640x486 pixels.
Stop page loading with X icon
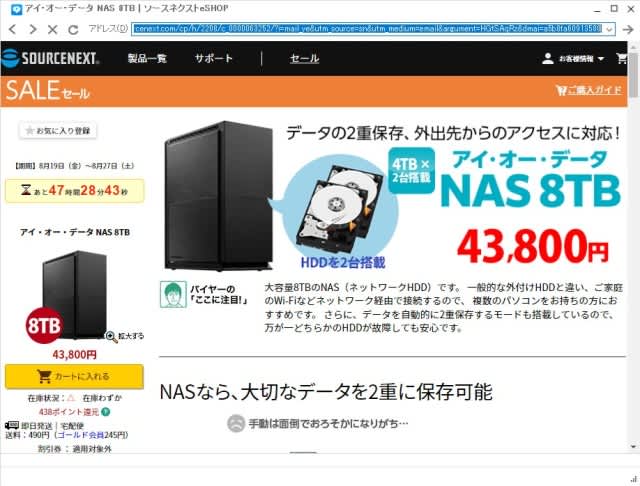(52, 29)
